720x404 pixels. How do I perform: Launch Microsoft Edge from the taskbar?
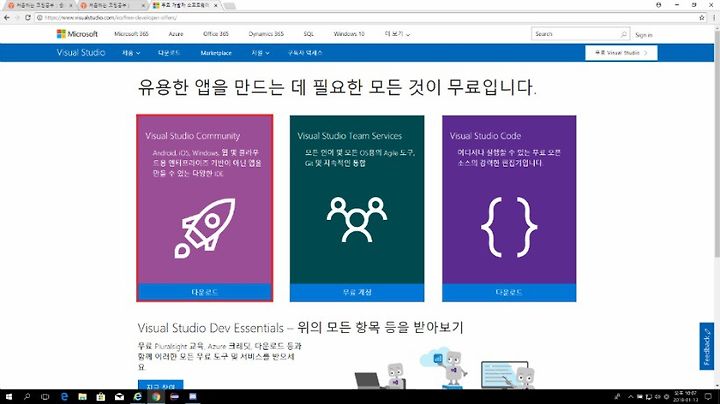tap(64, 397)
